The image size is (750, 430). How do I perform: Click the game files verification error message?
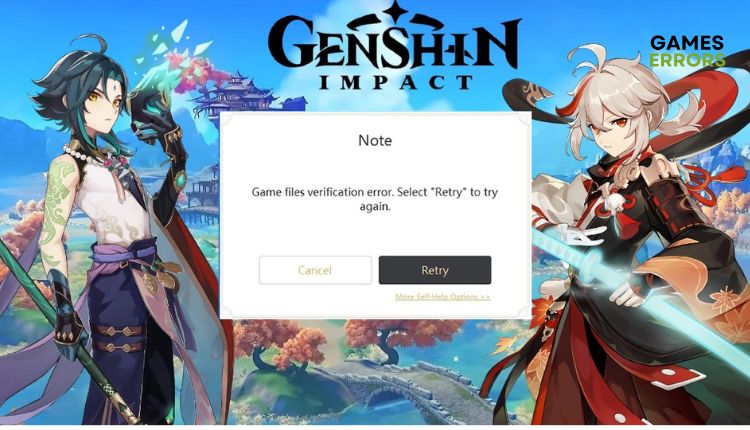pyautogui.click(x=375, y=199)
